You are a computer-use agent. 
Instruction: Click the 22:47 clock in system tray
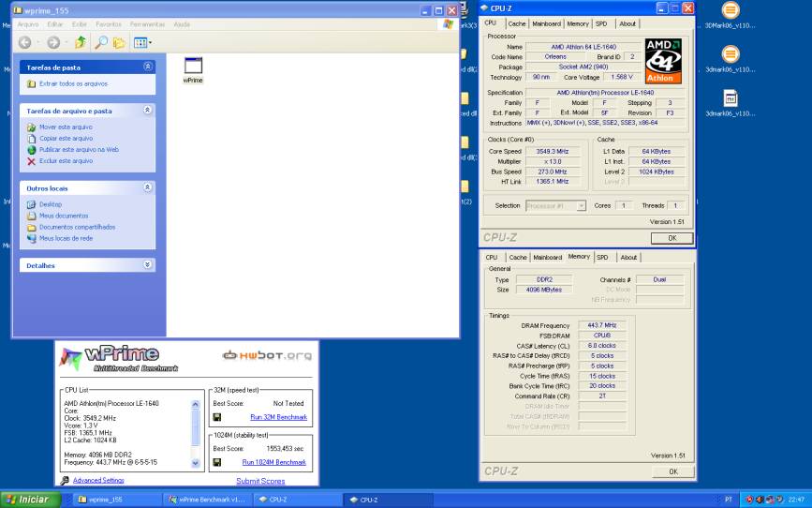click(x=796, y=500)
